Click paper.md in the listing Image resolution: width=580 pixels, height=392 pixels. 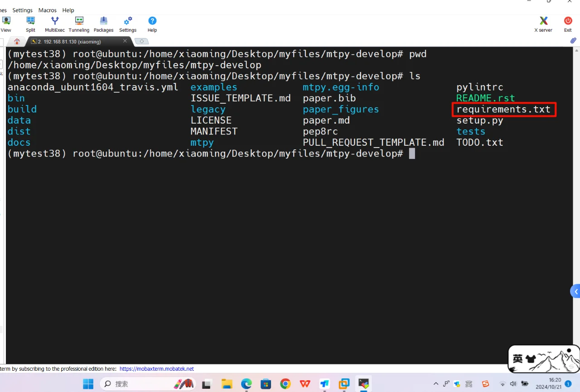pos(326,120)
